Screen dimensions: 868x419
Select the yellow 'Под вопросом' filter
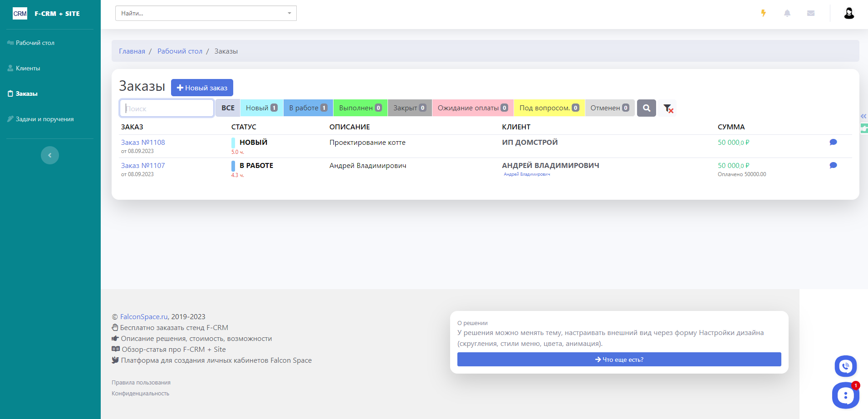[549, 108]
